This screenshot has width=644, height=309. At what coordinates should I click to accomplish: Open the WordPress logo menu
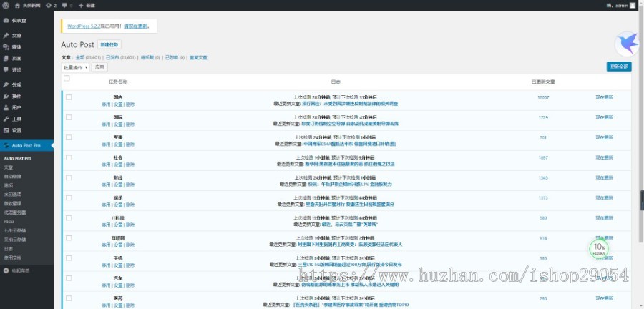[6, 5]
